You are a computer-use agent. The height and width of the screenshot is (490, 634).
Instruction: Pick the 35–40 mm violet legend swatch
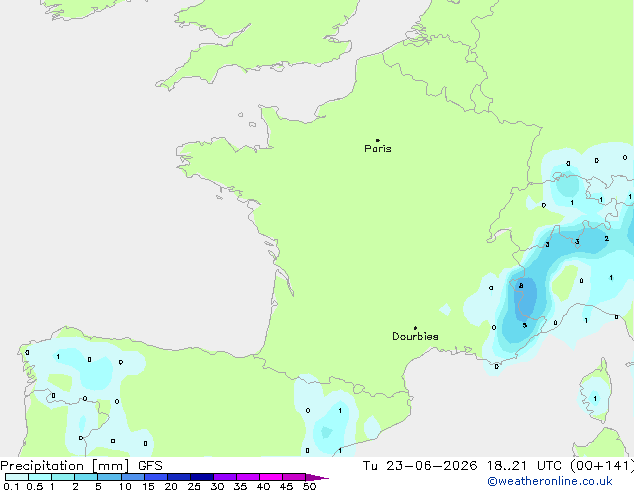247,477
